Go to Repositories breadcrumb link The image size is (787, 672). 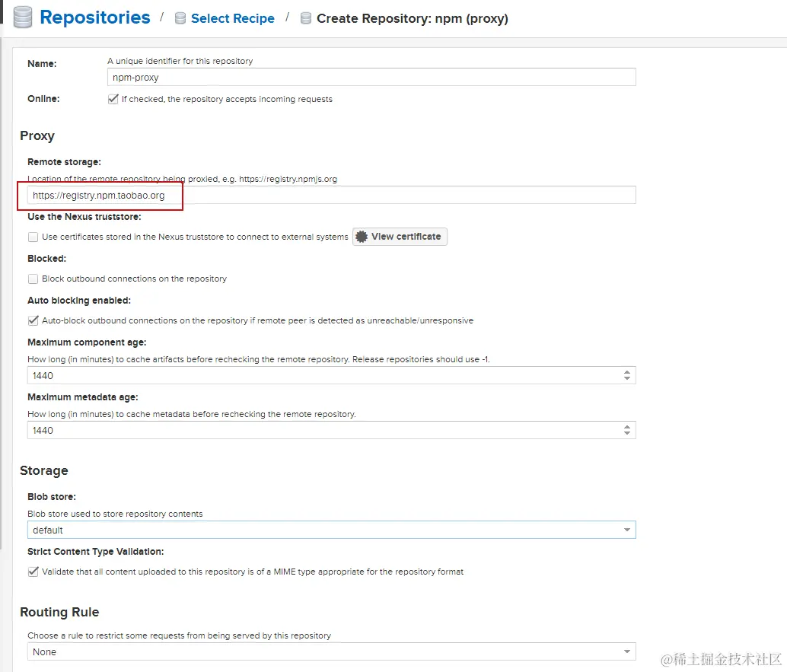pyautogui.click(x=94, y=18)
